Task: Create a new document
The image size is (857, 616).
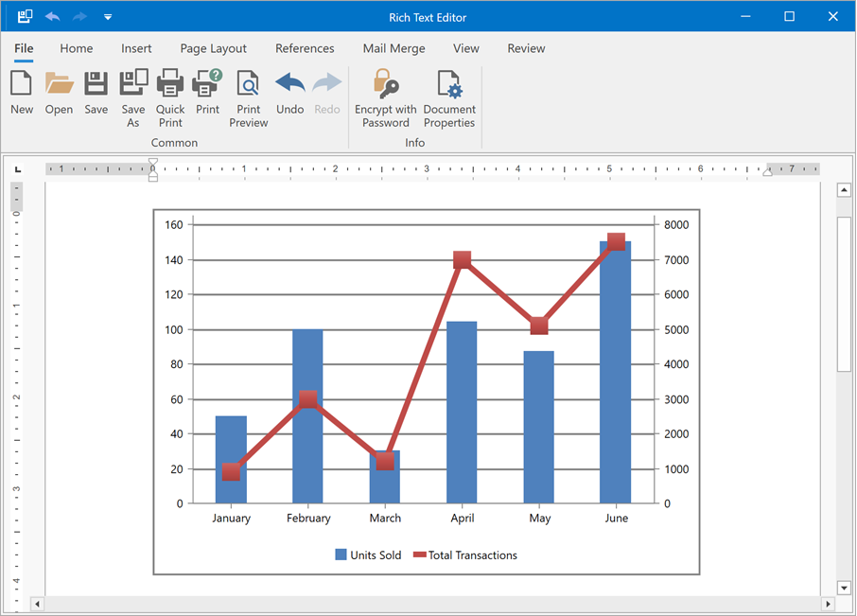Action: point(21,90)
